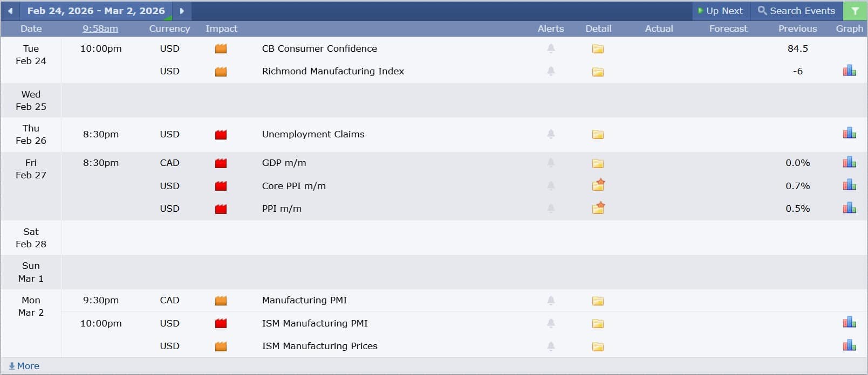The height and width of the screenshot is (375, 868).
Task: Click the Search Events button
Action: [x=796, y=11]
